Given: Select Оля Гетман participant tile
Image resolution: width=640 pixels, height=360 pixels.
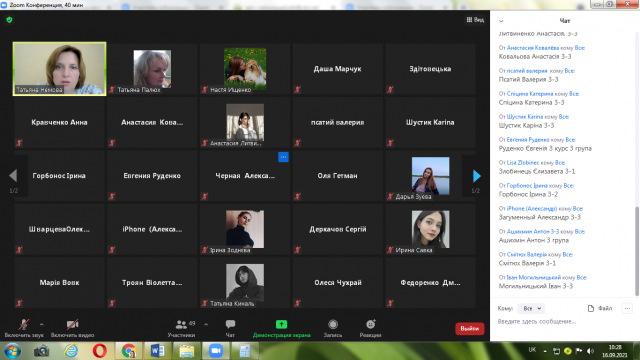Looking at the screenshot, I should tap(338, 176).
